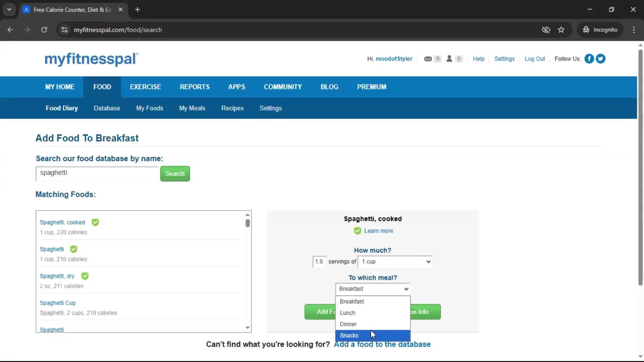Click the green Search button
Image resolution: width=644 pixels, height=362 pixels.
[175, 174]
